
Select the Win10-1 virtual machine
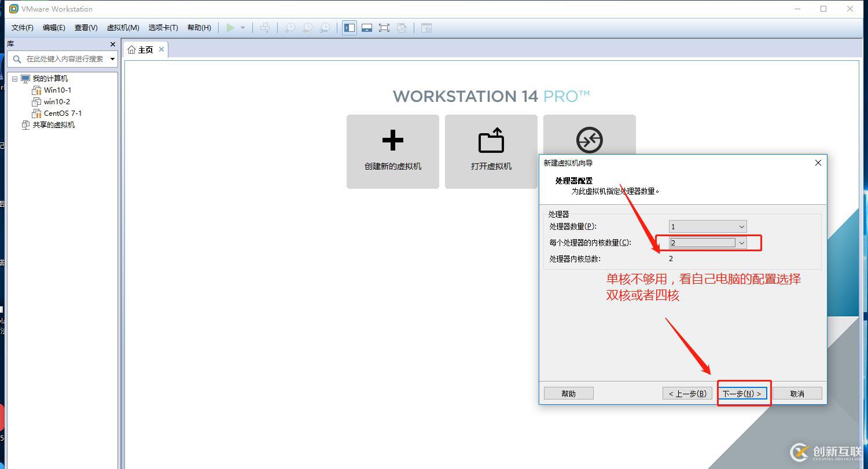pos(58,90)
